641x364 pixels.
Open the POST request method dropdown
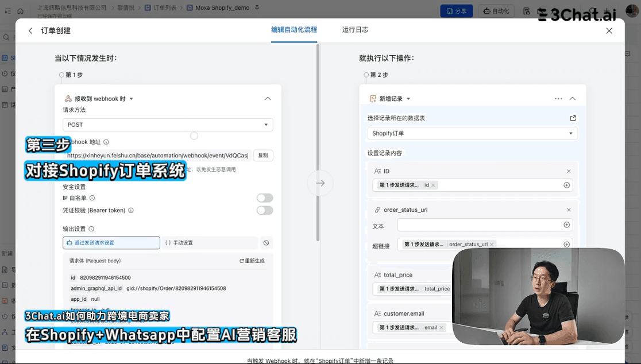pyautogui.click(x=168, y=125)
